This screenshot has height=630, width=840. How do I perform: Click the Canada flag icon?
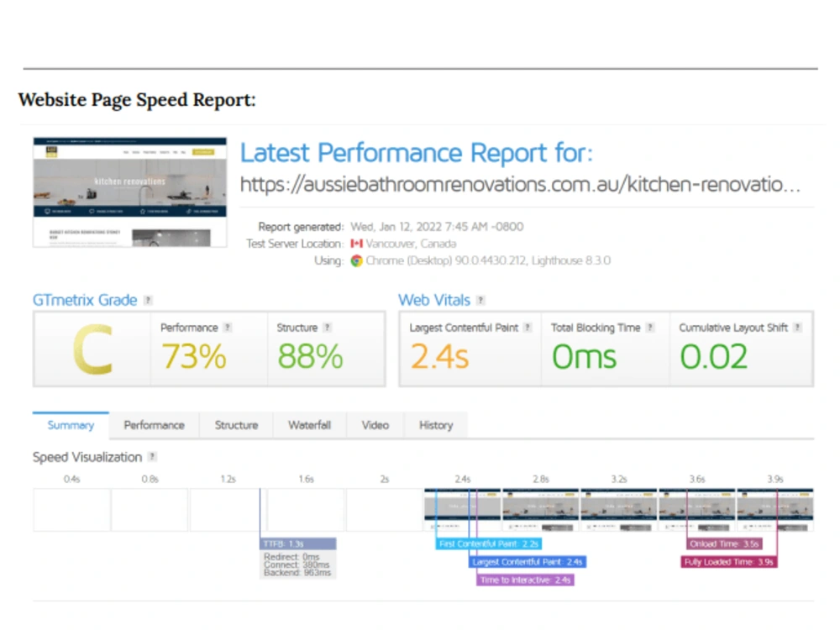[x=357, y=244]
